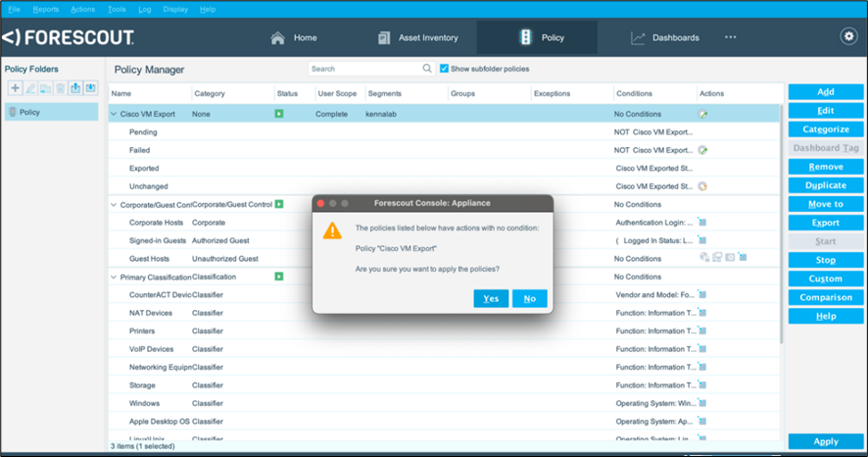Click the import folder down-arrow icon
The image size is (868, 457).
pos(90,87)
